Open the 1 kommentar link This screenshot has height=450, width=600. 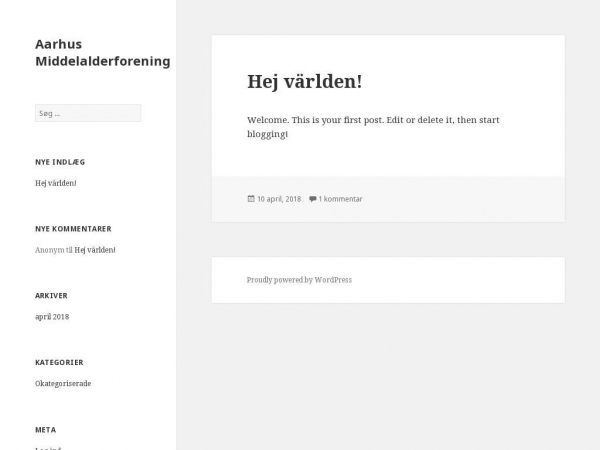(x=340, y=199)
